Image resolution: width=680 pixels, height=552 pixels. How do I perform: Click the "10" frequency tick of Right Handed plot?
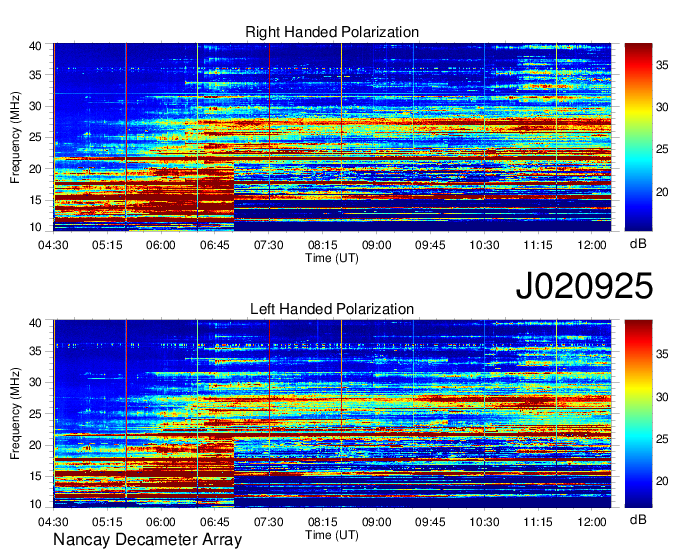coord(36,227)
